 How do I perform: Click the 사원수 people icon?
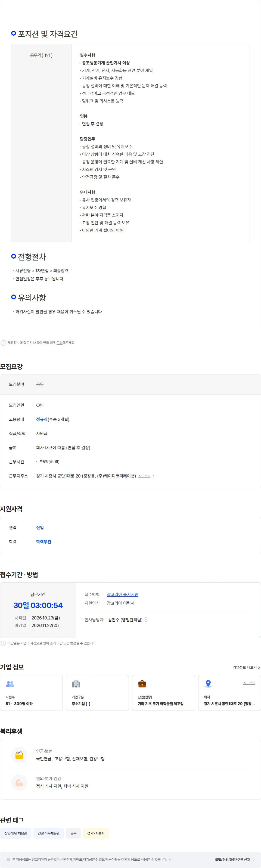[10, 684]
